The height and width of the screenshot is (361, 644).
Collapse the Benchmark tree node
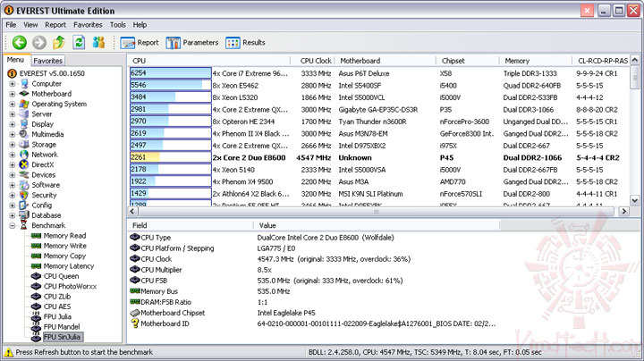click(x=13, y=225)
